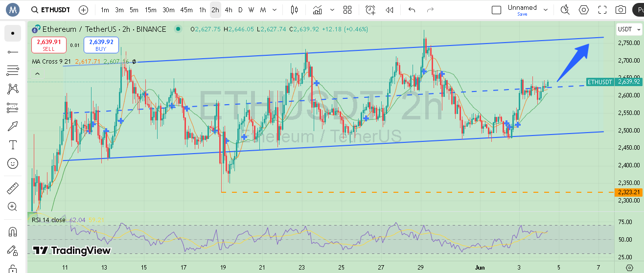Click the orange 2,323.21 price line label

point(628,192)
